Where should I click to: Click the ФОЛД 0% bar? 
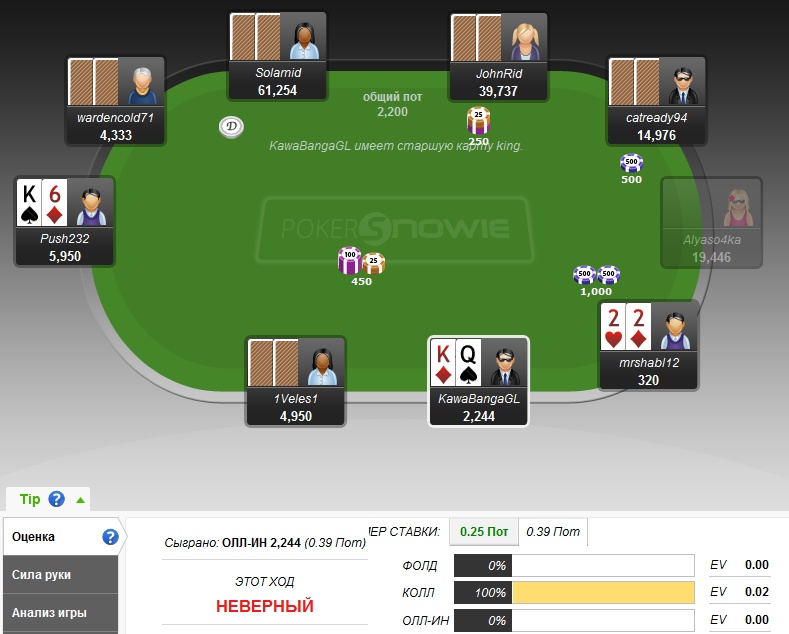574,566
